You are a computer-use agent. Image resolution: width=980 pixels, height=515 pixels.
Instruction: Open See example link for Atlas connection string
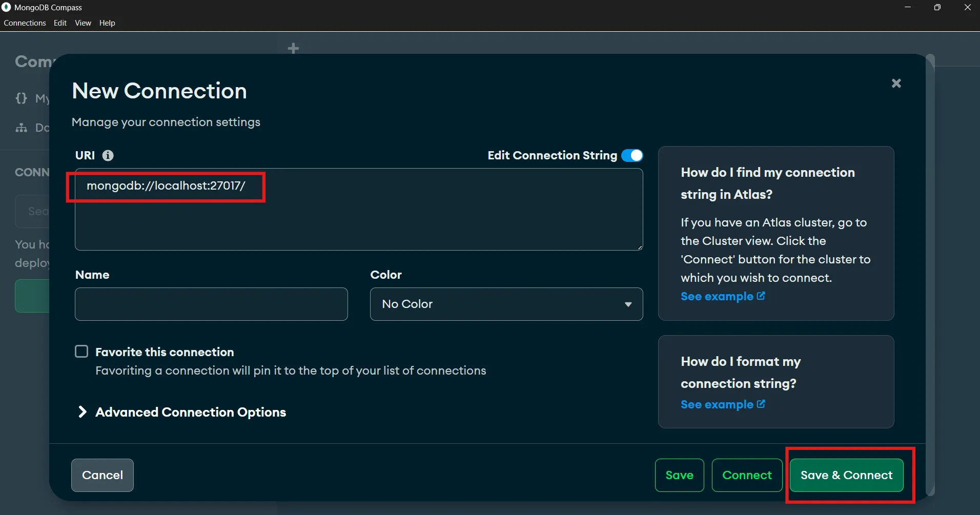click(x=723, y=296)
